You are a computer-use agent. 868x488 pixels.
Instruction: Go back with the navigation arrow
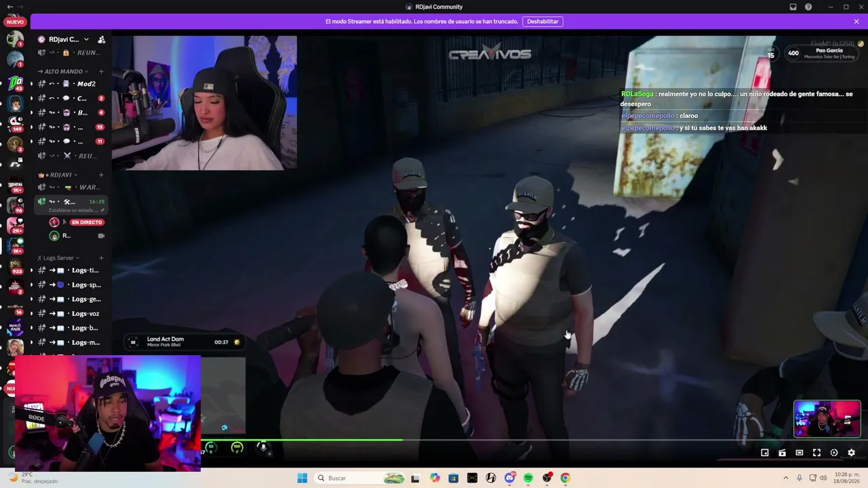point(9,7)
